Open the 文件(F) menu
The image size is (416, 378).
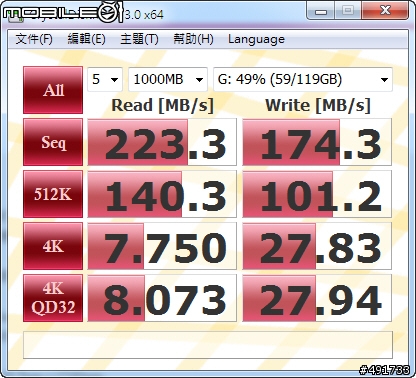34,39
